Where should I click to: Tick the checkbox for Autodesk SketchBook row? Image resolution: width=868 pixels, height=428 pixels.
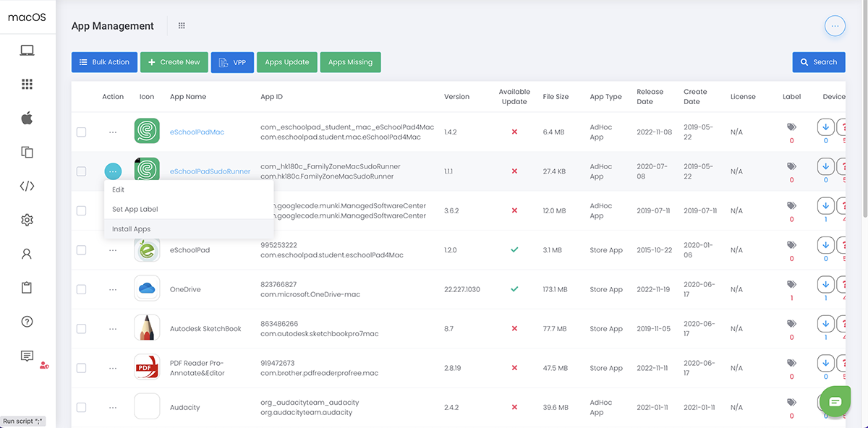[81, 328]
